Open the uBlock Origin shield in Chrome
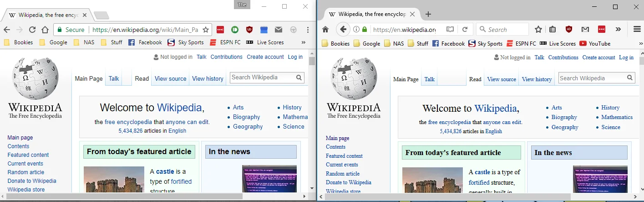 coord(249,30)
